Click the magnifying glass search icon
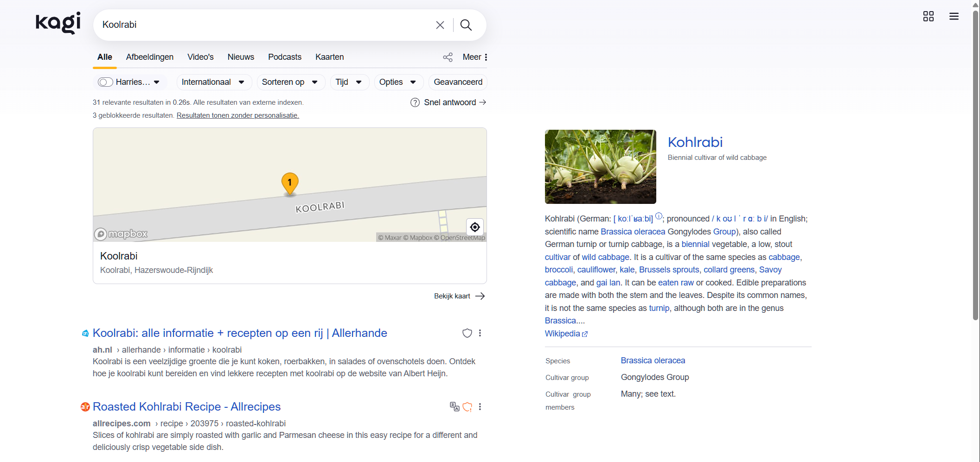980x462 pixels. coord(466,25)
